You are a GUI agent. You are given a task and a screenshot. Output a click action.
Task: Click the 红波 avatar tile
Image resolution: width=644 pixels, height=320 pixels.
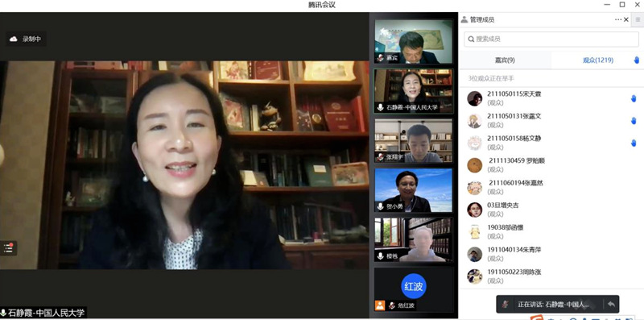[x=414, y=286]
